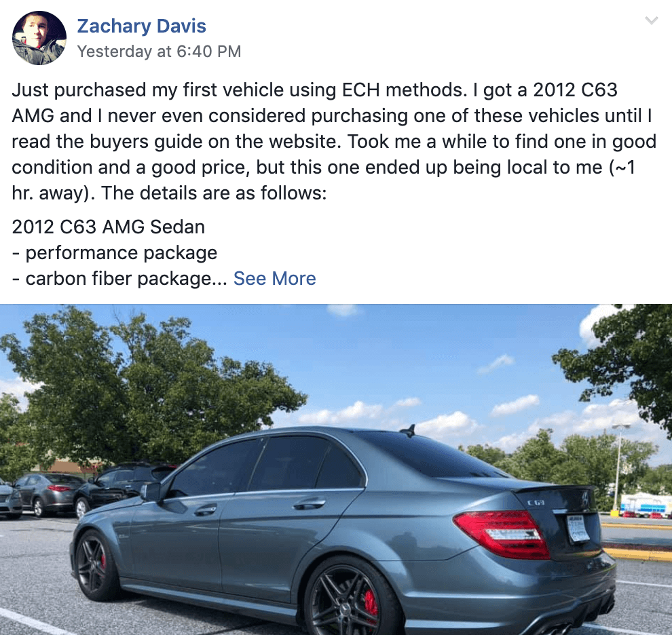Click the shark fin antenna on roof
This screenshot has width=672, height=635.
click(409, 429)
